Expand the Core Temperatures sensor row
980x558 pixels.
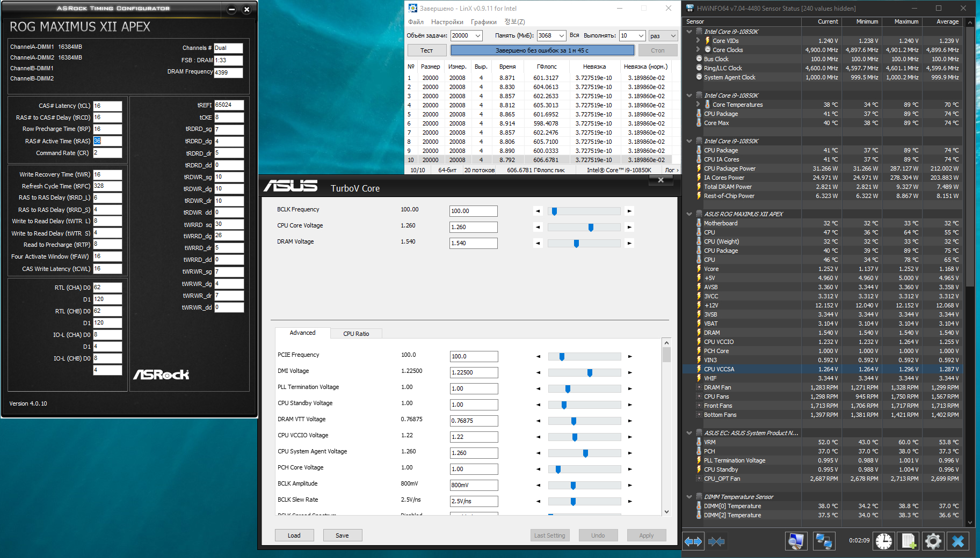coord(698,104)
